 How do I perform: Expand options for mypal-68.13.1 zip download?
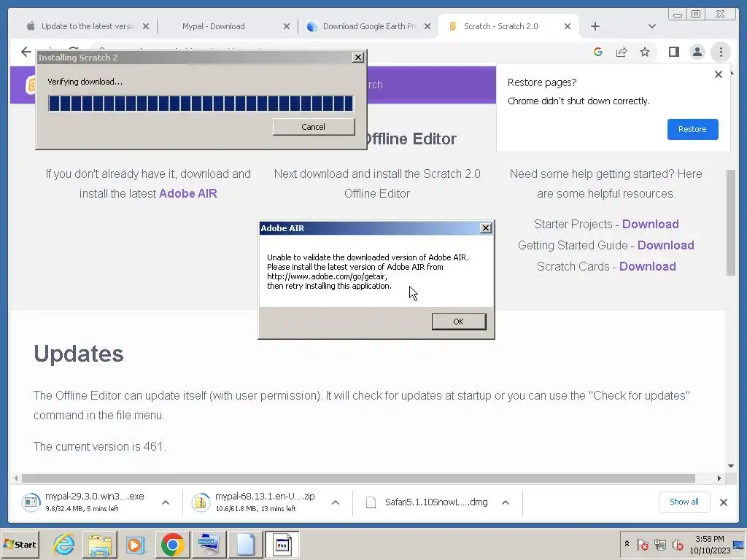336,502
